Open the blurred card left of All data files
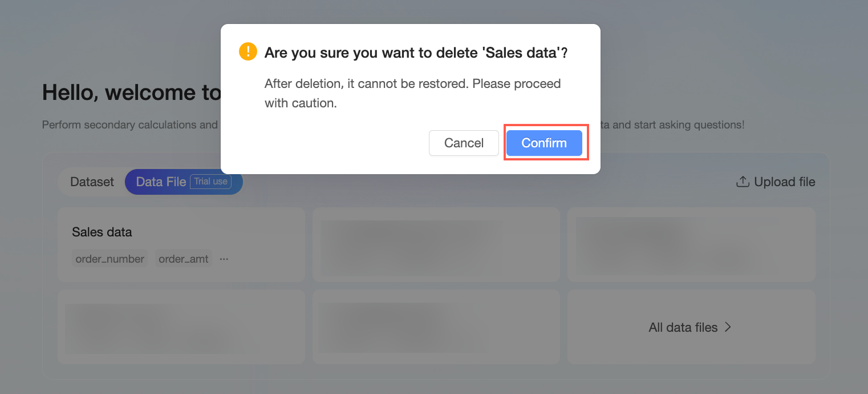The width and height of the screenshot is (868, 394). click(x=436, y=327)
